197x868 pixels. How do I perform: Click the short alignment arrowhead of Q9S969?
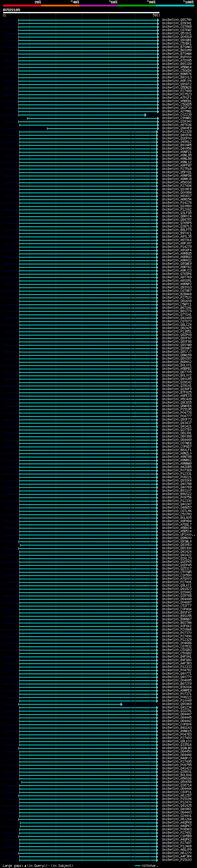point(121,704)
